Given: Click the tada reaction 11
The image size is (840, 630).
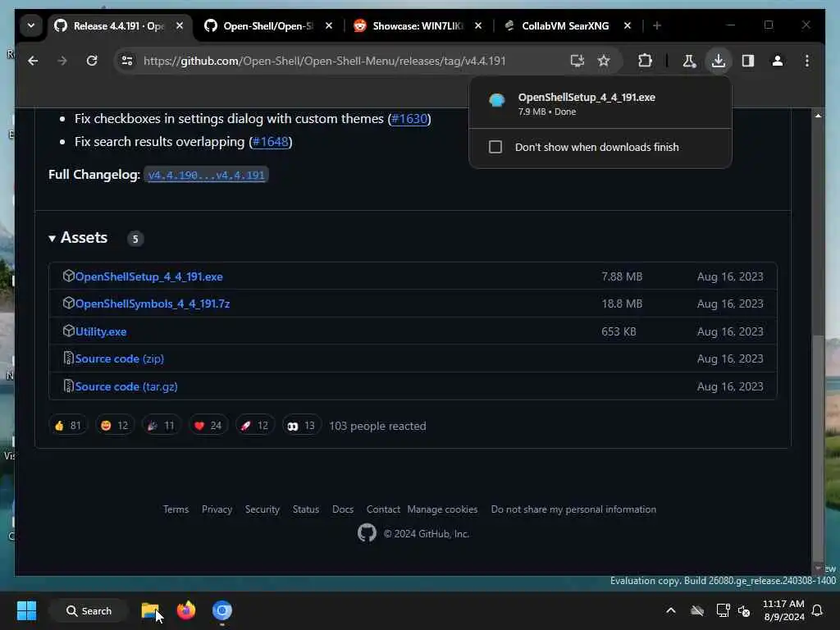Looking at the screenshot, I should (162, 426).
